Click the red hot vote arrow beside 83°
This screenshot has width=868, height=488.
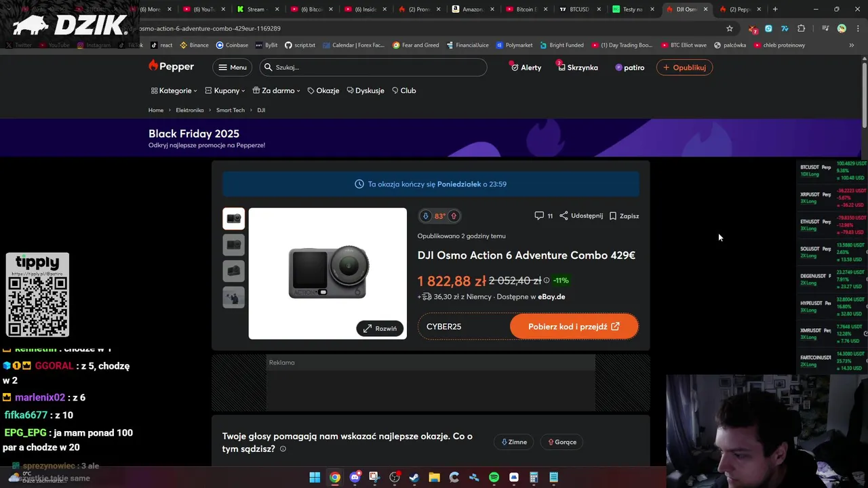(x=454, y=216)
